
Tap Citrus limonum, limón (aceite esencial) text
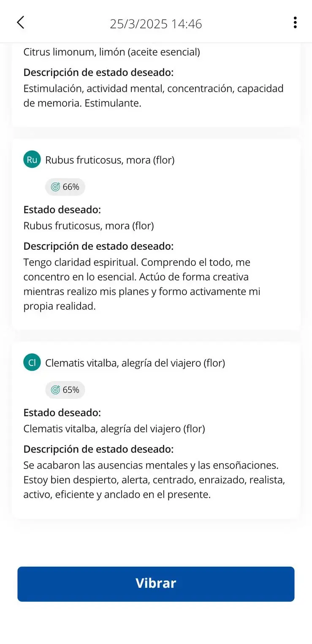(111, 52)
